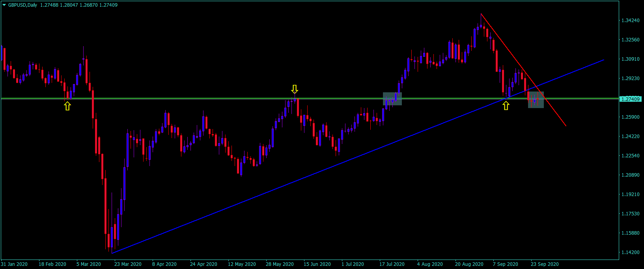Select the yellow up arrow below the September low
Image resolution: width=644 pixels, height=269 pixels.
click(506, 105)
